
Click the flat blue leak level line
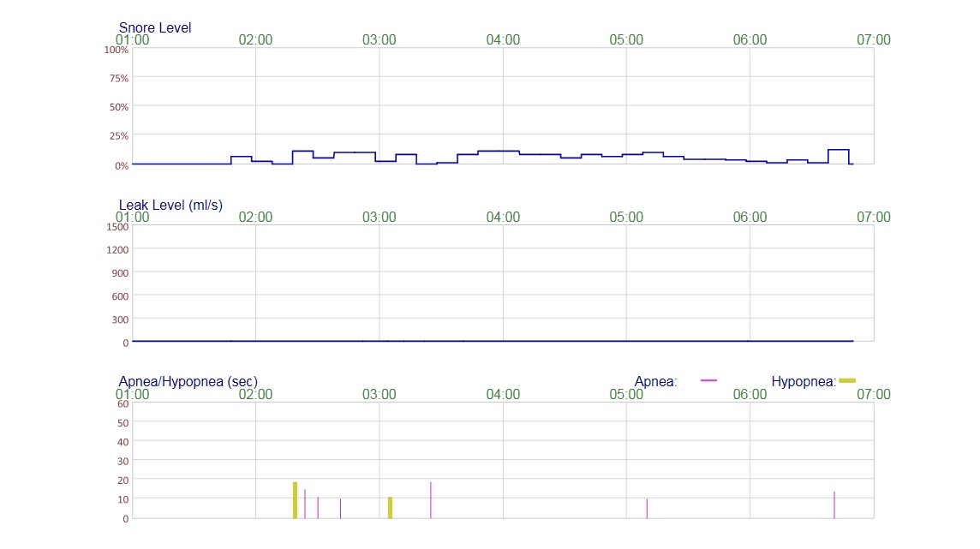(493, 341)
